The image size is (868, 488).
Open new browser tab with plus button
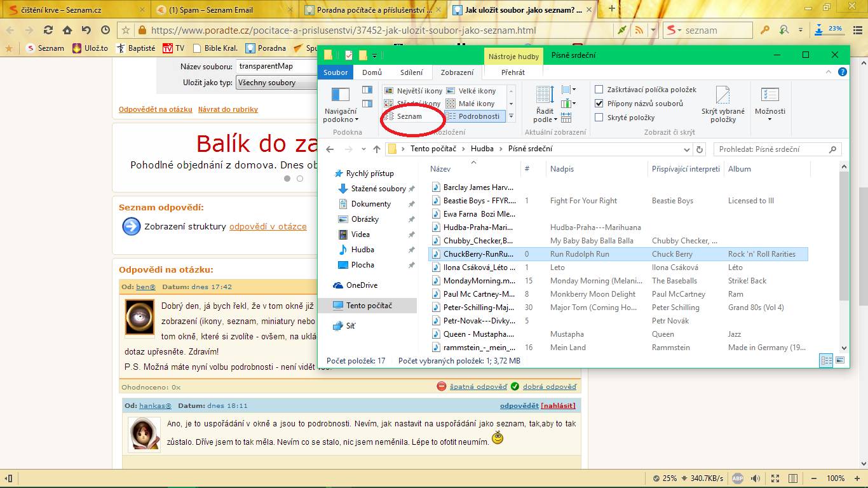coord(612,8)
